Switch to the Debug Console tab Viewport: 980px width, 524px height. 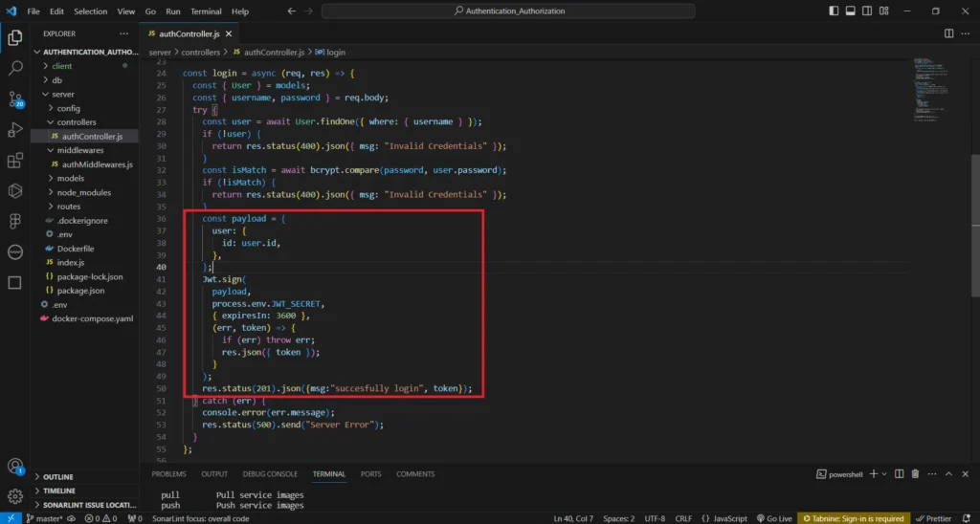tap(270, 474)
